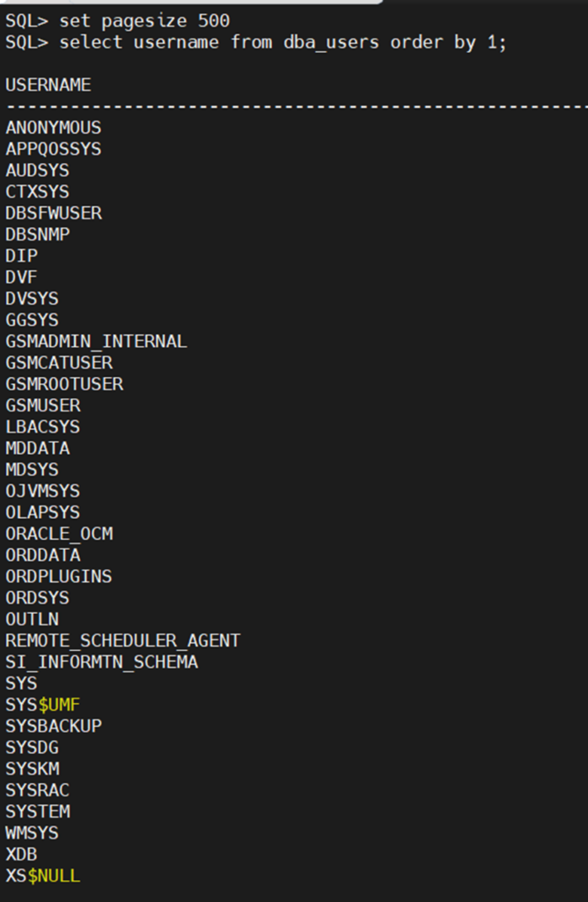The width and height of the screenshot is (588, 902).
Task: Click the ORACLE_OCM entry
Action: coord(59,534)
